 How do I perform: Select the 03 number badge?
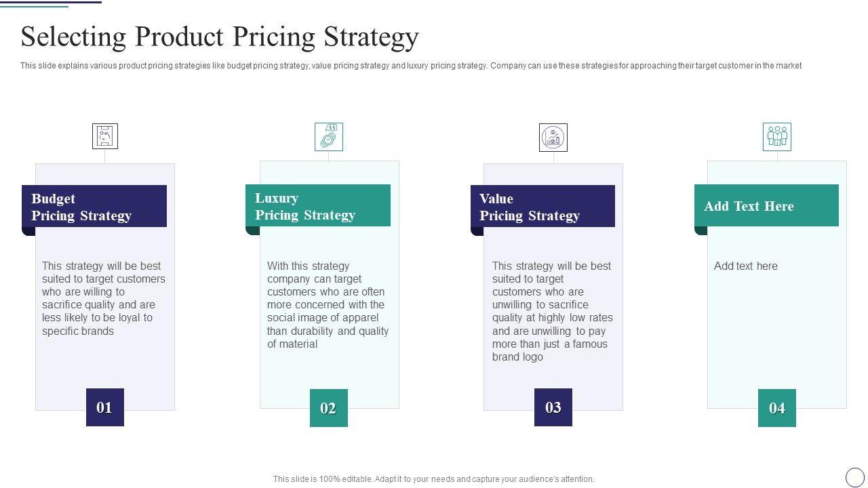click(x=553, y=407)
